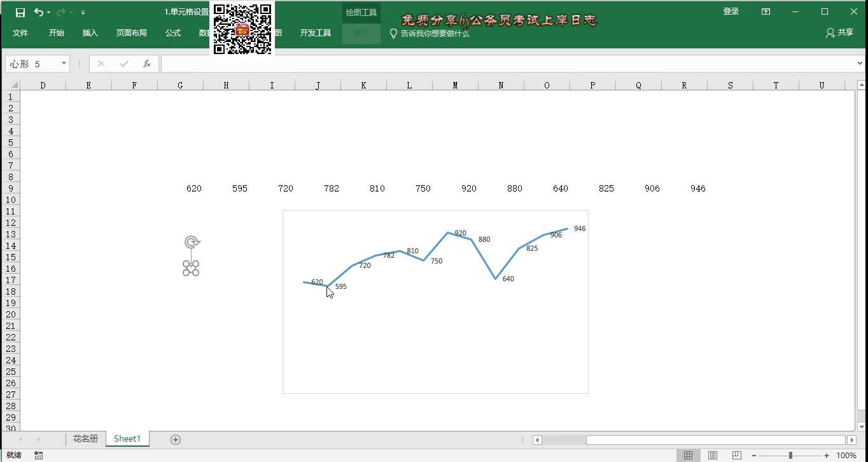The height and width of the screenshot is (462, 868).
Task: Click the 100% zoom level text
Action: tap(846, 456)
